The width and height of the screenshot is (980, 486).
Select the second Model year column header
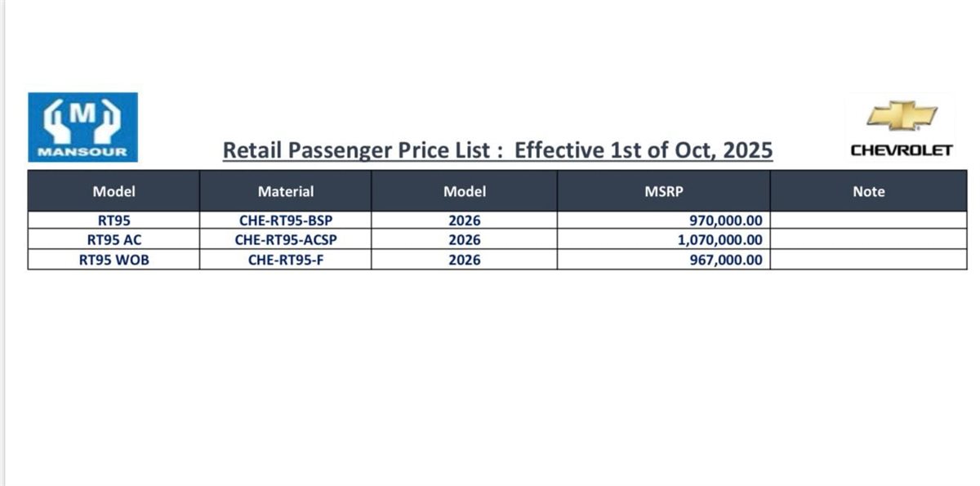tap(464, 192)
